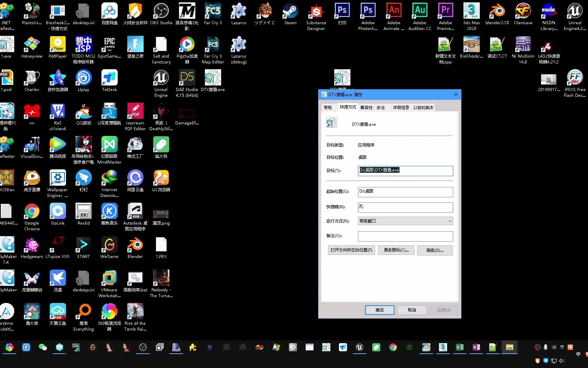Select the WeGame desktop icon
This screenshot has width=588, height=368.
click(x=109, y=248)
